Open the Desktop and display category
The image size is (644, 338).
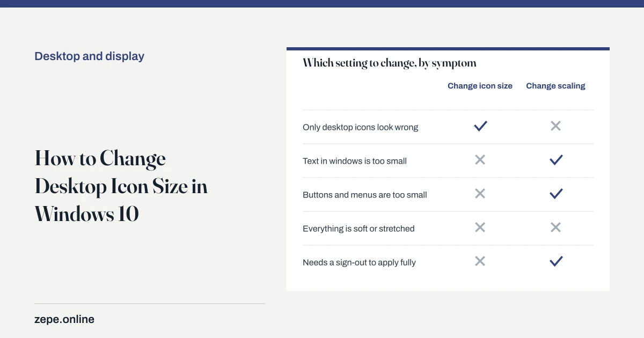(89, 56)
